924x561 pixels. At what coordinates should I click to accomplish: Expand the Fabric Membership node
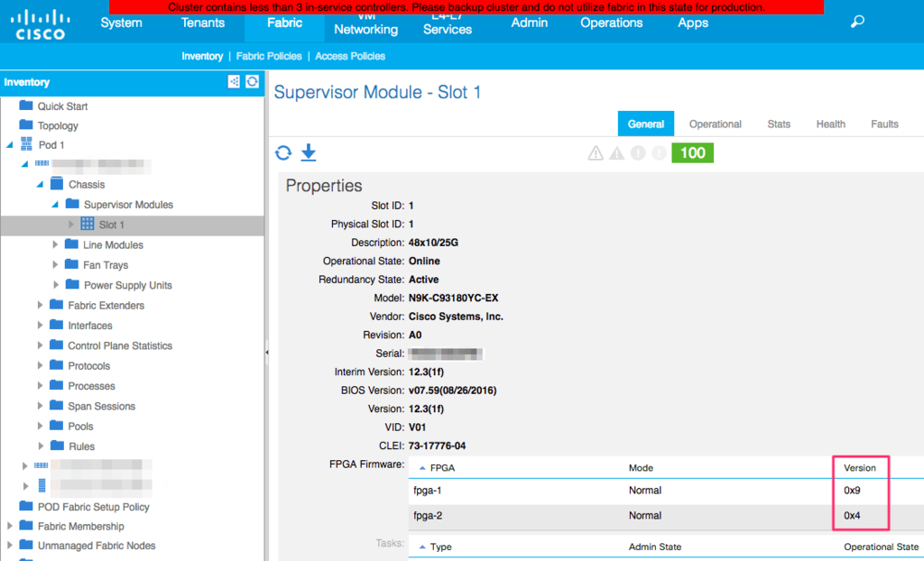(9, 526)
